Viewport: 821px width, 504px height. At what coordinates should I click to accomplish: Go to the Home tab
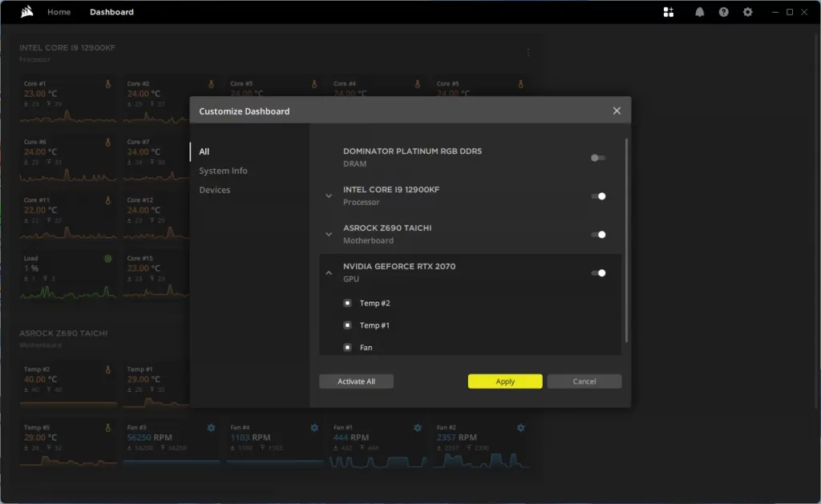pos(59,11)
